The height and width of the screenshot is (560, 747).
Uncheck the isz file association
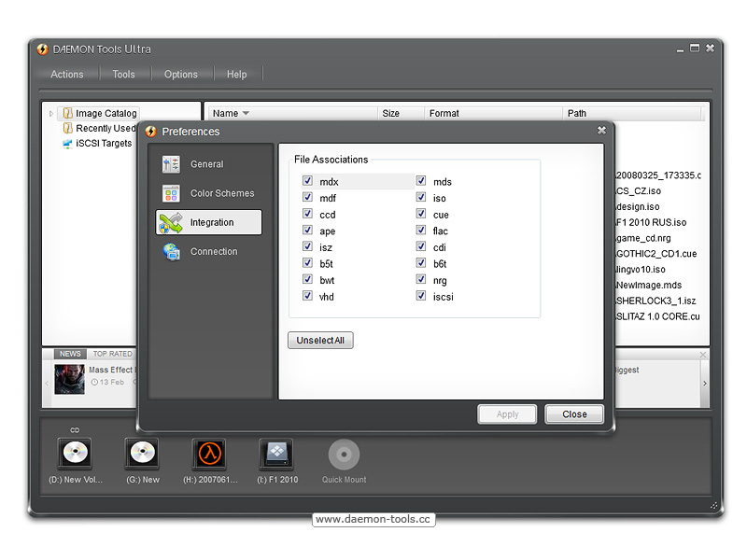[x=308, y=246]
